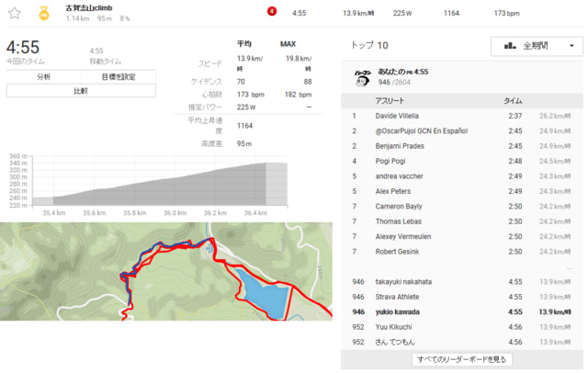Image resolution: width=588 pixels, height=373 pixels.
Task: Click the elevation profile chart
Action: coord(159,184)
